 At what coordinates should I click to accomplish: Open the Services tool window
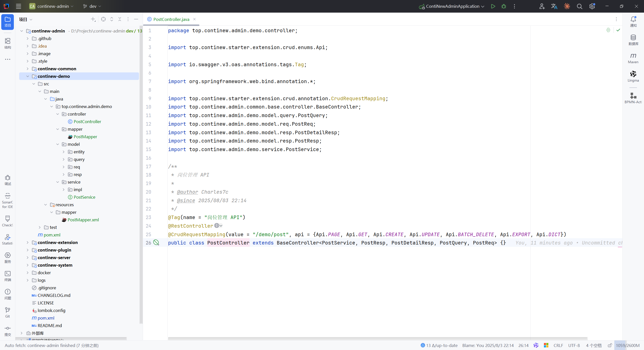(8, 258)
